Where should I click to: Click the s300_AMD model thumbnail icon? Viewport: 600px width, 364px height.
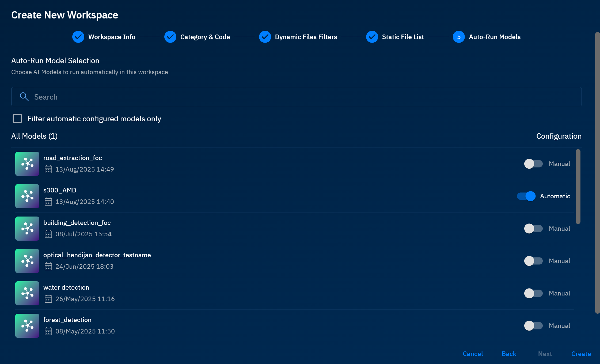tap(27, 196)
